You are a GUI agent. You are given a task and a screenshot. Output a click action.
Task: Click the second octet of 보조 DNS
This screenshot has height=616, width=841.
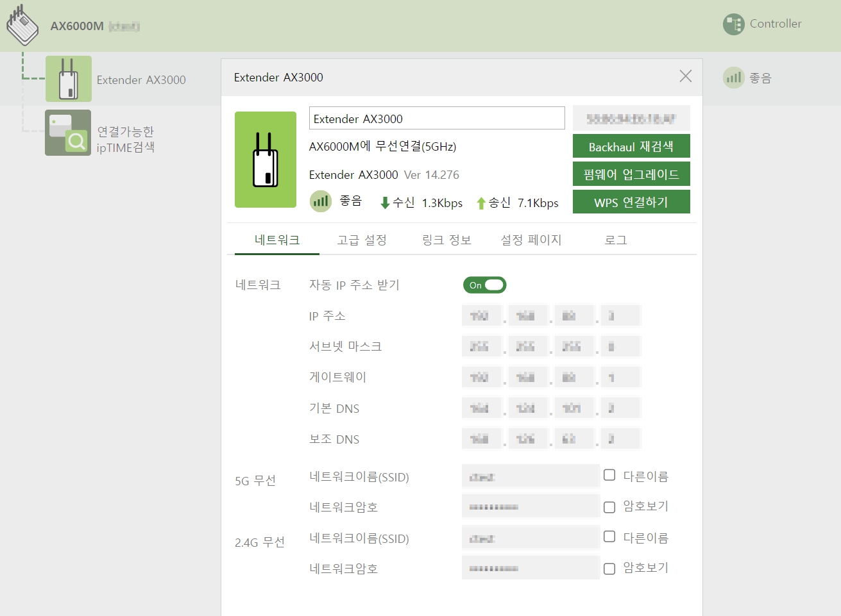(528, 438)
